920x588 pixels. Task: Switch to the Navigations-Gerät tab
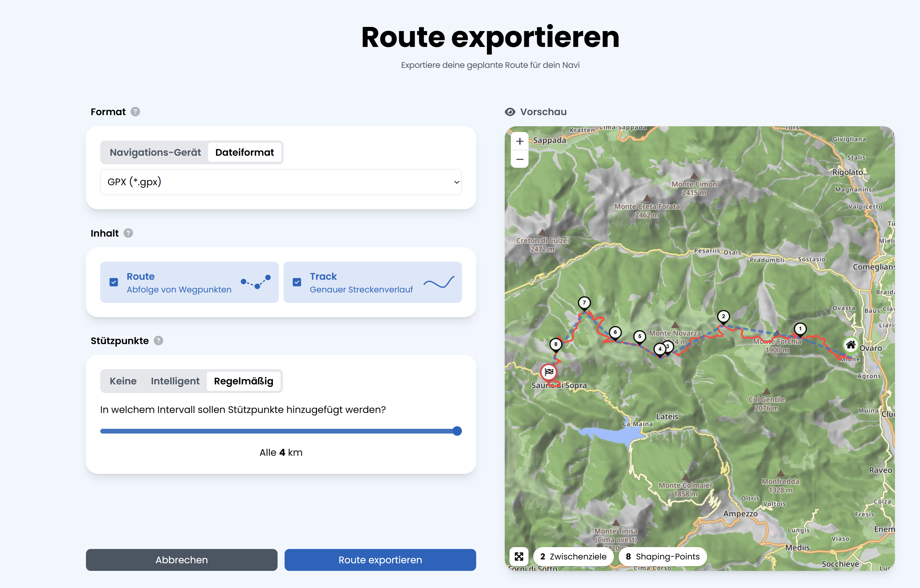[x=155, y=153]
